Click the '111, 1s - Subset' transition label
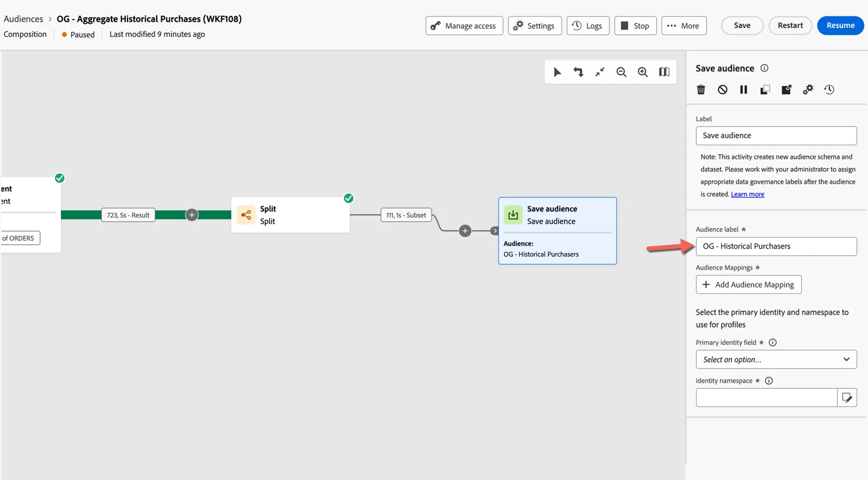868x480 pixels. click(x=406, y=215)
